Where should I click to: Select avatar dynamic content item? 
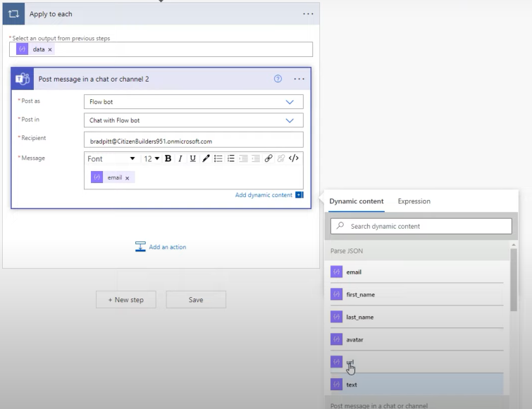(x=417, y=339)
